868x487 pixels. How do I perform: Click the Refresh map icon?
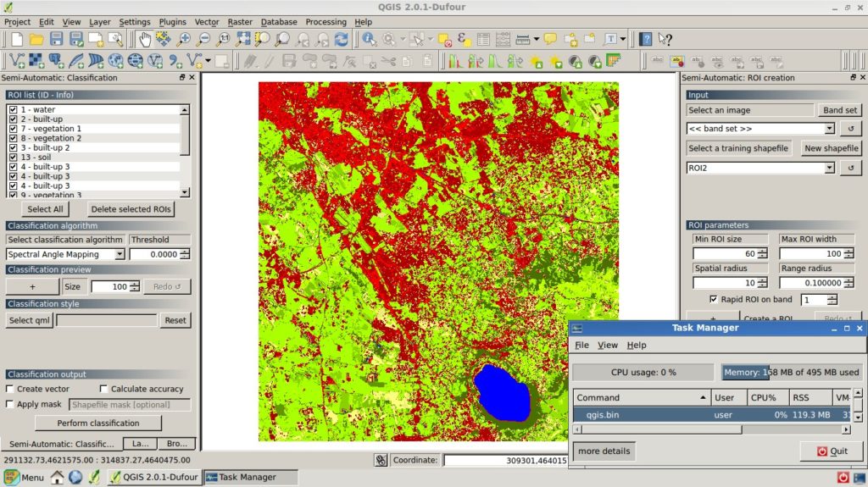coord(341,39)
